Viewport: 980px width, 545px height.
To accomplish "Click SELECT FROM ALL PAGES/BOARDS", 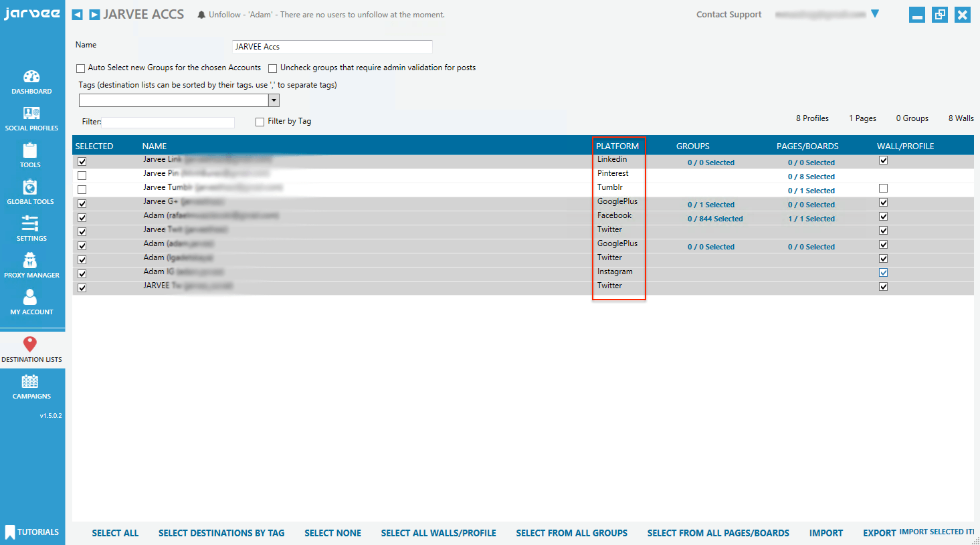I will (718, 533).
